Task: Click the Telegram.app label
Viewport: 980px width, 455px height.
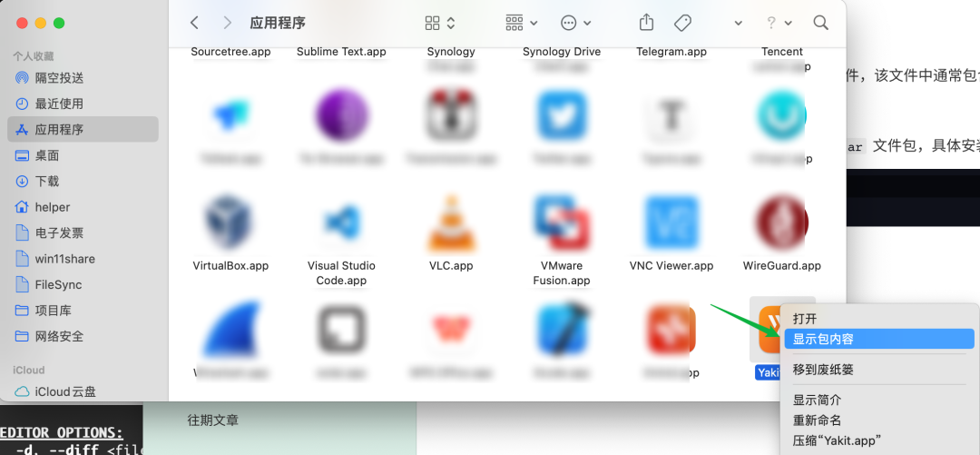Action: tap(671, 52)
